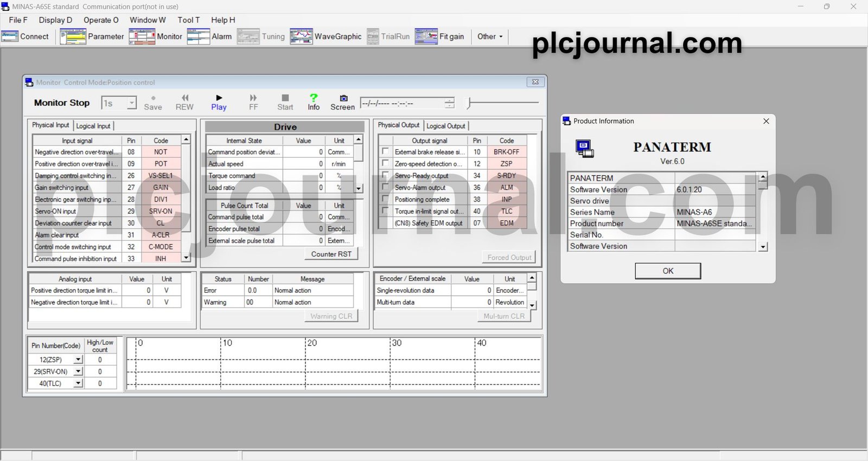Image resolution: width=868 pixels, height=461 pixels.
Task: Open the Display menu
Action: point(55,20)
